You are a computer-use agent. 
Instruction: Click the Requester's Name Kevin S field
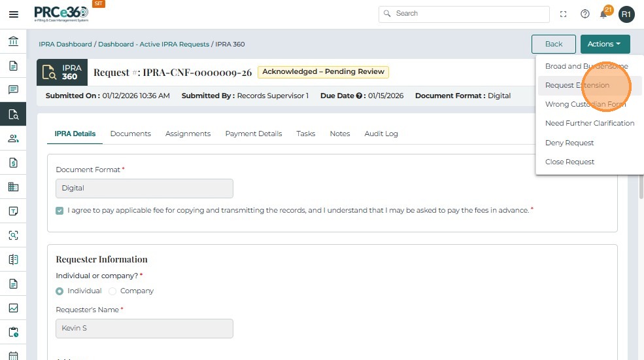[x=144, y=329]
